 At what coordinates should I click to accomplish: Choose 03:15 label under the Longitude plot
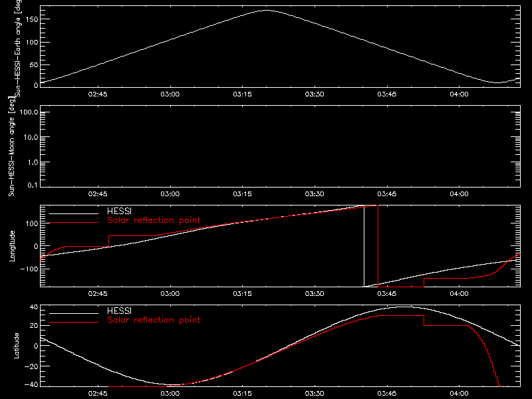[x=242, y=294]
